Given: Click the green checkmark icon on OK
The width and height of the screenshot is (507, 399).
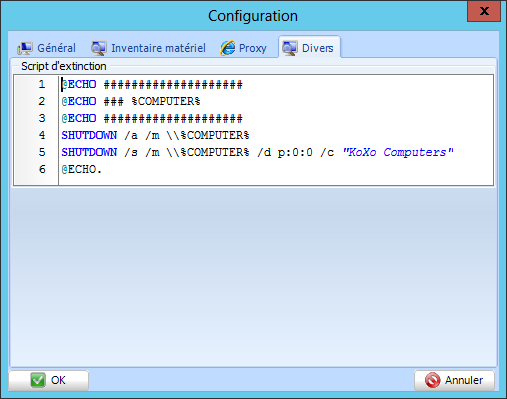Looking at the screenshot, I should (x=37, y=380).
